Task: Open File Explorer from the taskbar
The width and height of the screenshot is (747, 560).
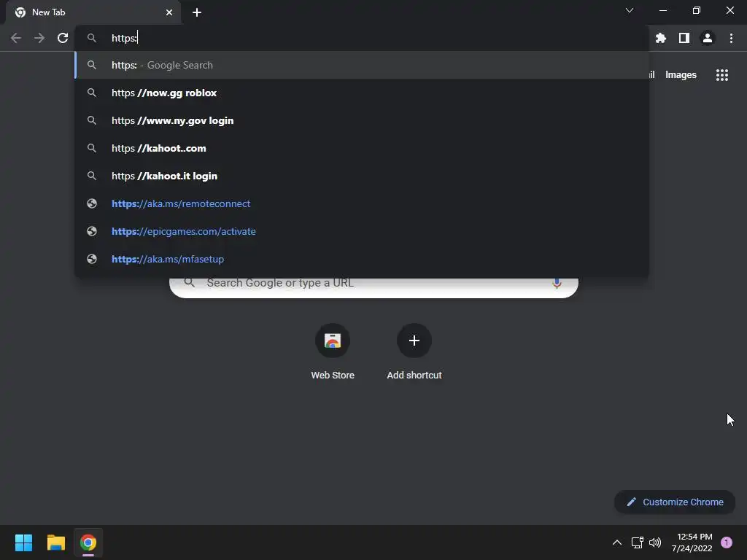Action: [55, 542]
